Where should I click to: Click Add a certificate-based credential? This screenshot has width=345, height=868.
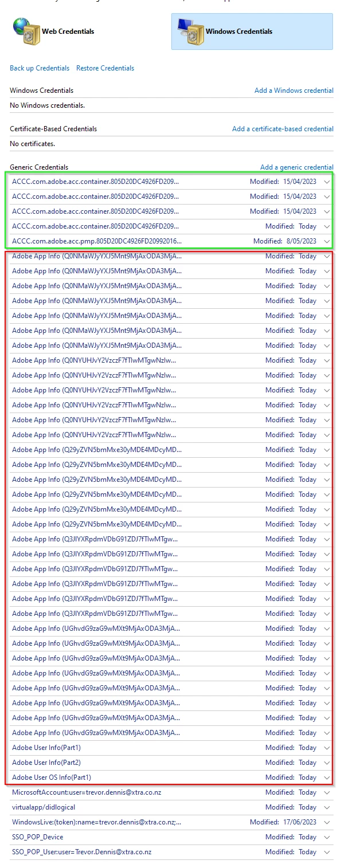[x=283, y=129]
